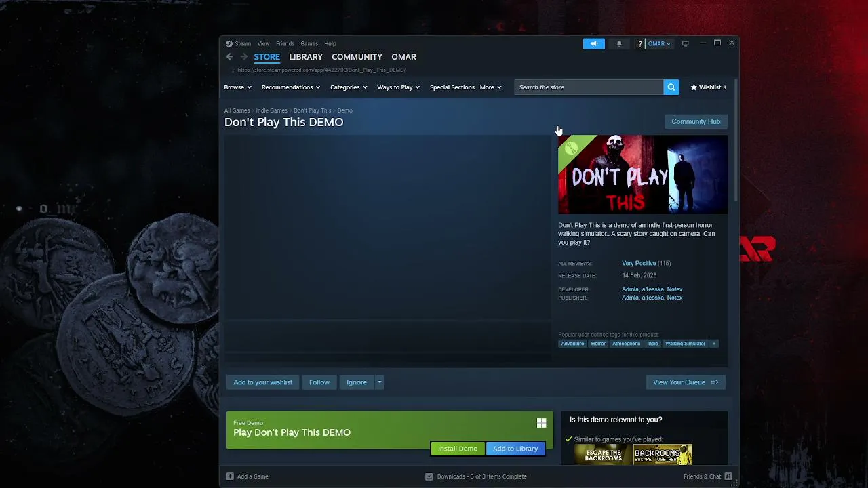868x488 pixels.
Task: Open the Friends & Chat icon
Action: pyautogui.click(x=728, y=476)
